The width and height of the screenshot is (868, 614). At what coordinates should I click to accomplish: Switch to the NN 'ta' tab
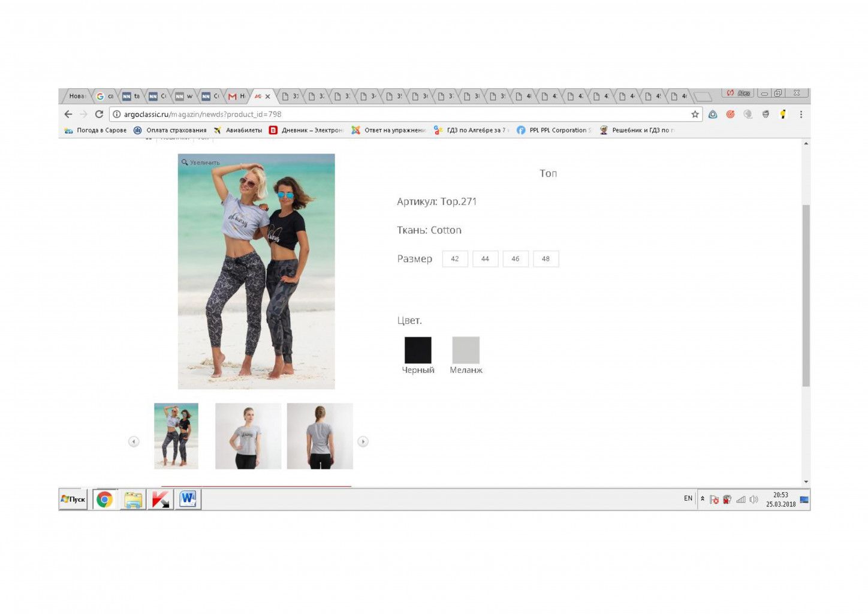pos(131,96)
